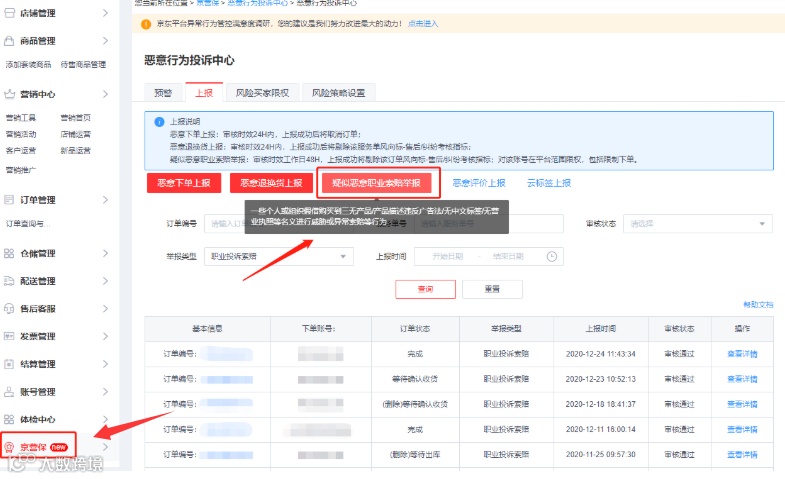Switch to the 风险策略设置 tab
The image size is (785, 479).
[338, 93]
